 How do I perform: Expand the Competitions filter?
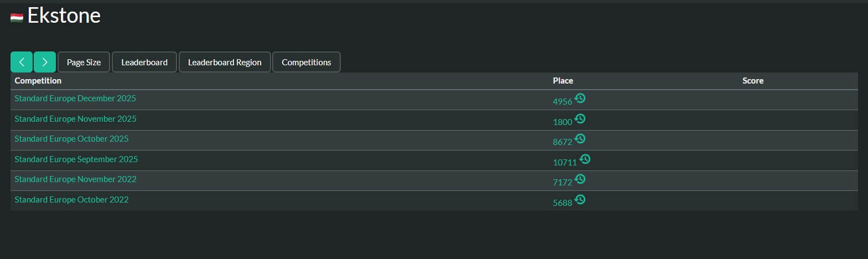tap(306, 62)
